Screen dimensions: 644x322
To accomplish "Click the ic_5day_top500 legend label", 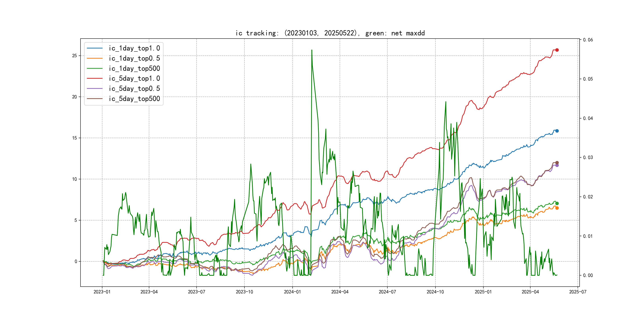I will pos(134,99).
